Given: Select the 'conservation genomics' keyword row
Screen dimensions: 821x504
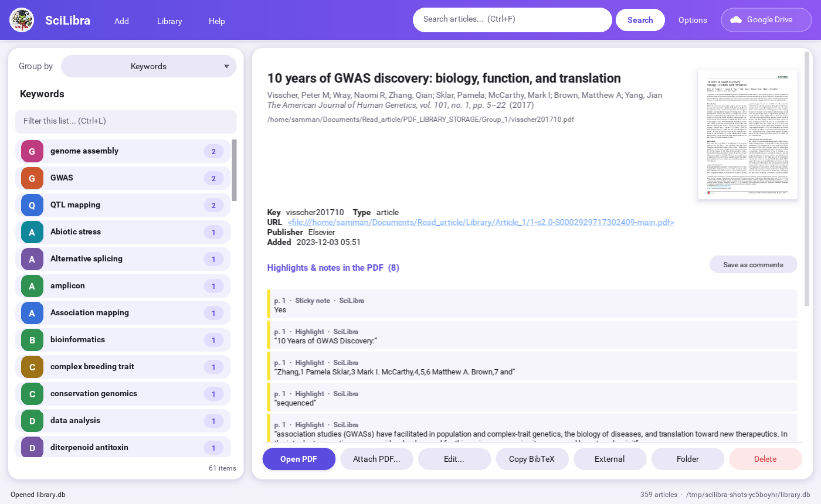Looking at the screenshot, I should click(x=123, y=394).
